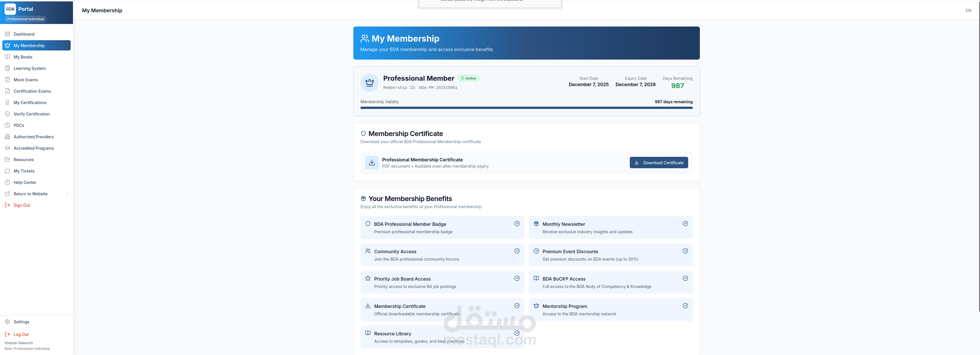Click the checkmark on Mentorship Program benefit
This screenshot has width=980, height=355.
pos(685,306)
